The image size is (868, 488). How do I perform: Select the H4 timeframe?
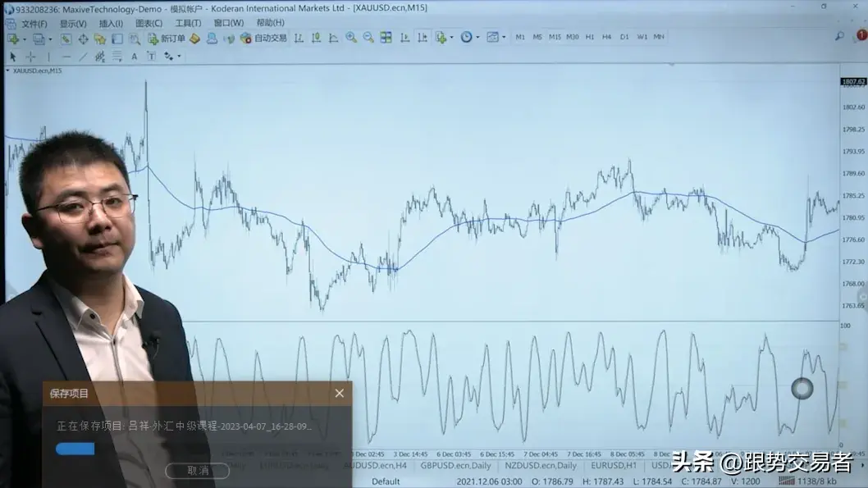(x=607, y=37)
